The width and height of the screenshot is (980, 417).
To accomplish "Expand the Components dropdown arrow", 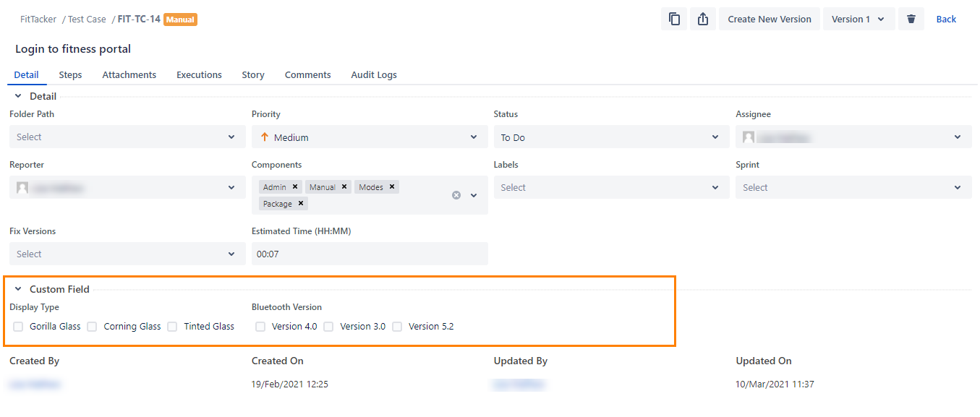I will click(x=474, y=195).
